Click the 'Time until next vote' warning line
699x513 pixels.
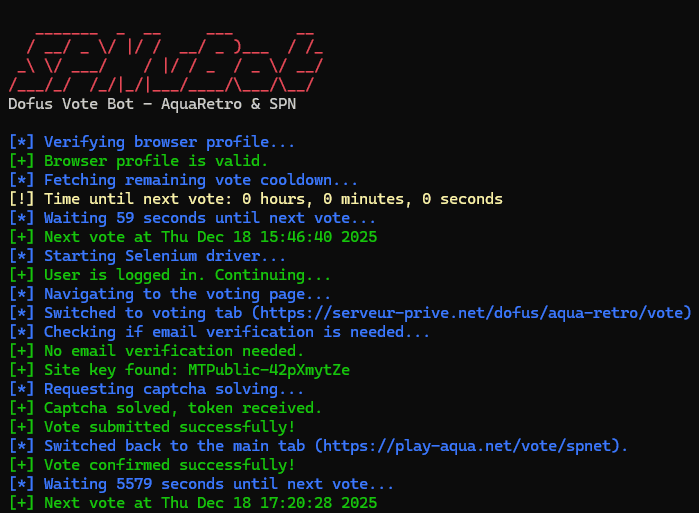(256, 199)
